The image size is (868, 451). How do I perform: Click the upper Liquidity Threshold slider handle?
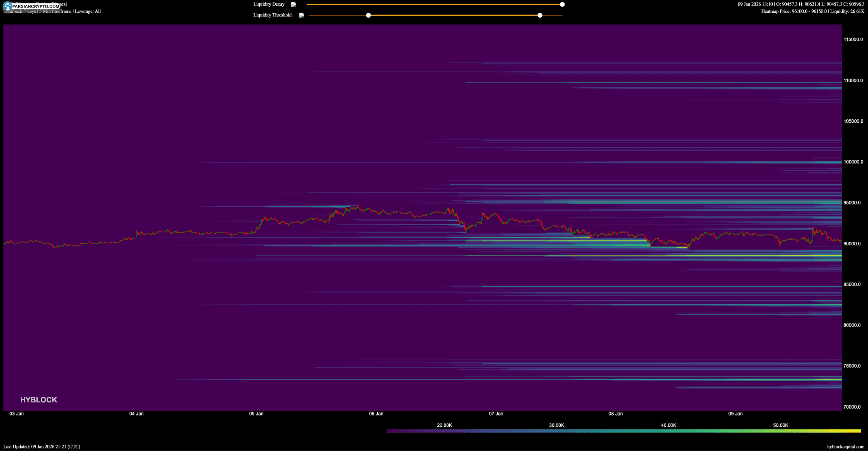tap(540, 15)
